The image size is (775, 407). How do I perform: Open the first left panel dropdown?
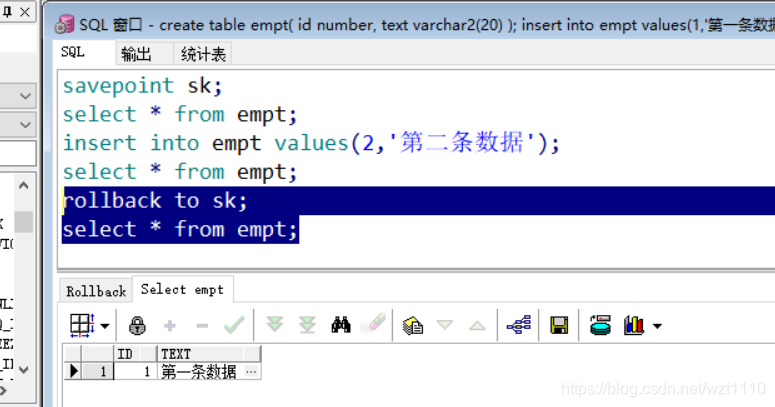point(25,96)
